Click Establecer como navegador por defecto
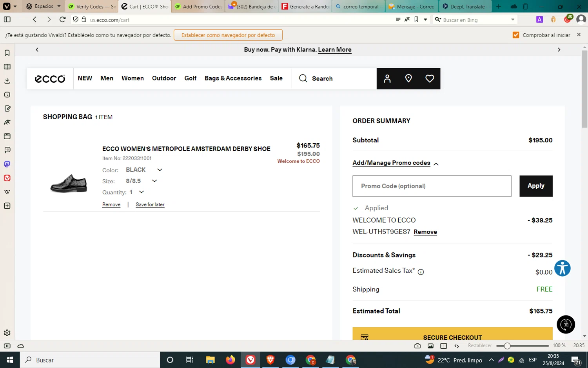The image size is (588, 368). point(228,35)
